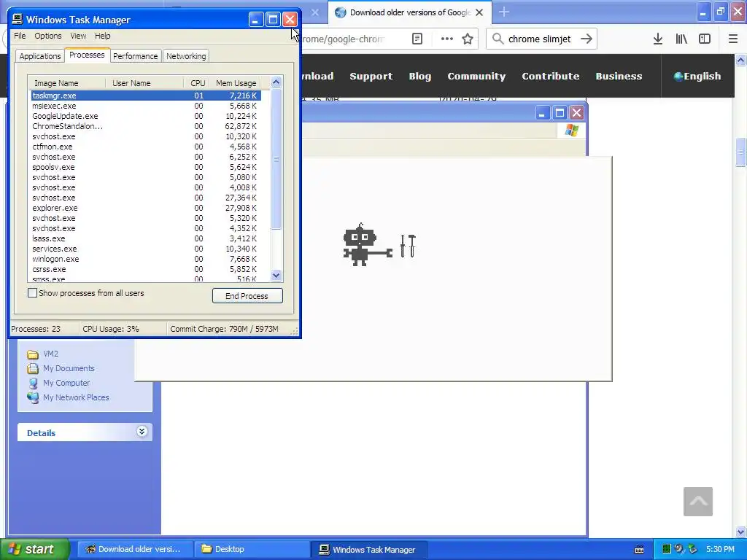Sort processes by User Name column
Screen dimensions: 747x560
point(144,83)
